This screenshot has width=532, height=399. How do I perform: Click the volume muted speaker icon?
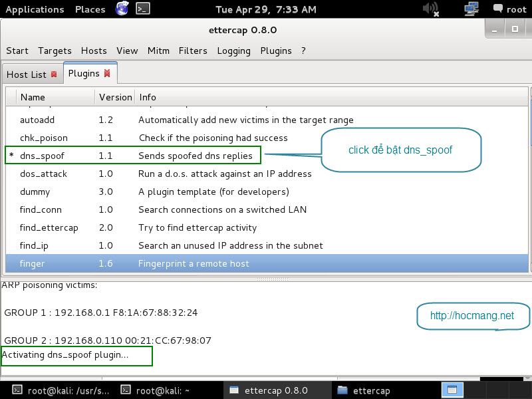[431, 9]
